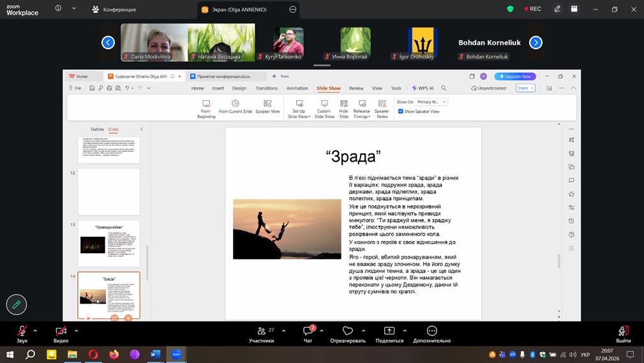Toggle Show Speaker View checkbox
This screenshot has height=363, width=644.
401,111
